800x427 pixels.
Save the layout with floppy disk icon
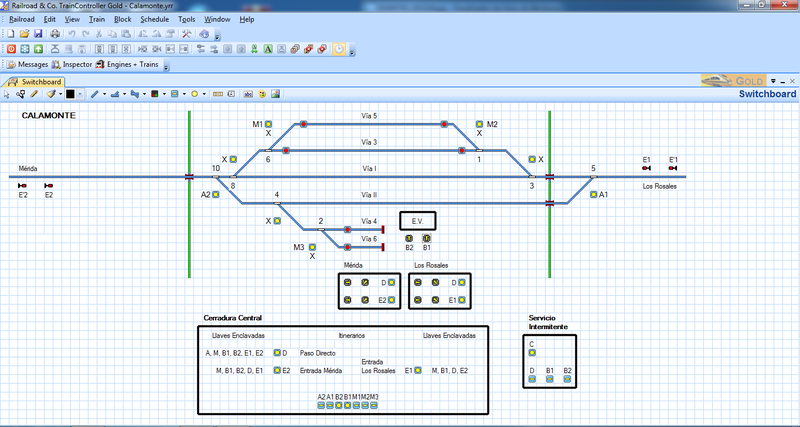pyautogui.click(x=38, y=34)
